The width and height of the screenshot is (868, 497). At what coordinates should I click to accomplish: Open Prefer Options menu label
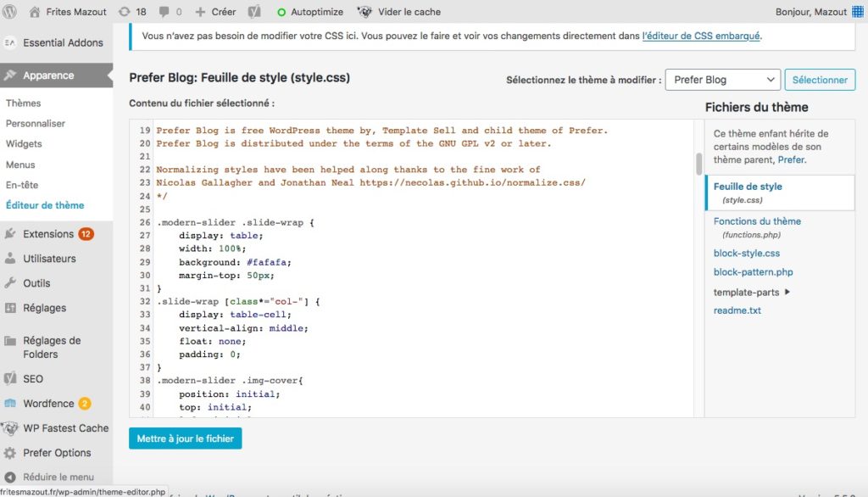coord(57,453)
